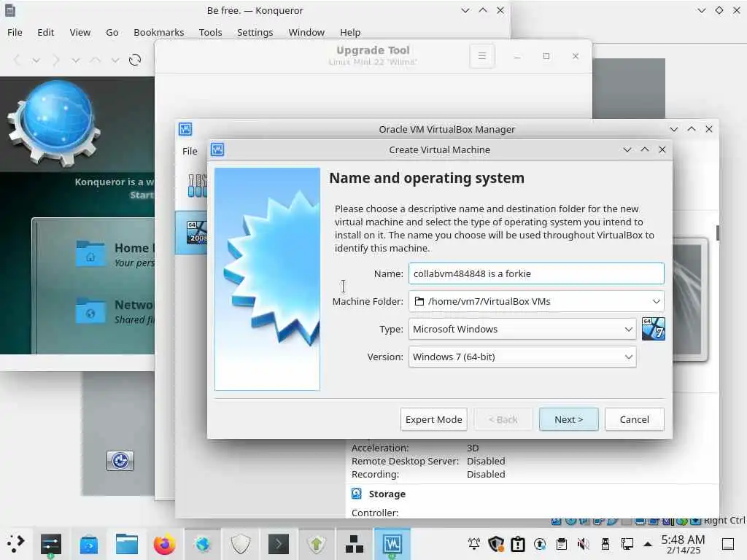Open the terminal from the taskbar
Image resolution: width=747 pixels, height=560 pixels.
pos(278,544)
